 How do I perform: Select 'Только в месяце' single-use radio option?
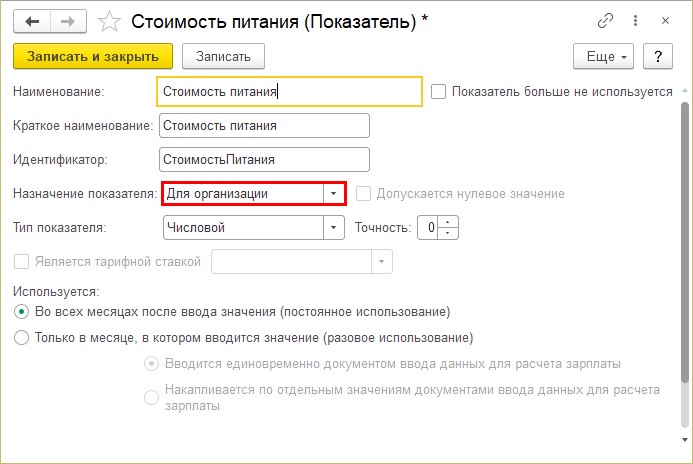click(21, 338)
